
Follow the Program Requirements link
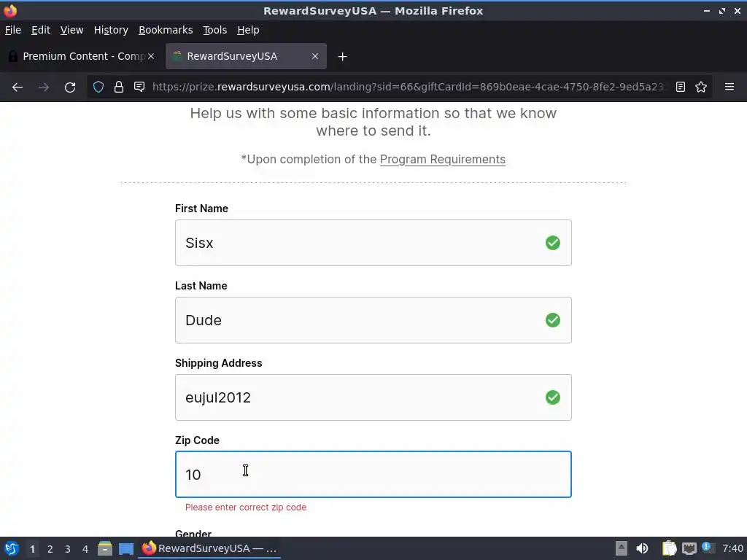tap(443, 160)
